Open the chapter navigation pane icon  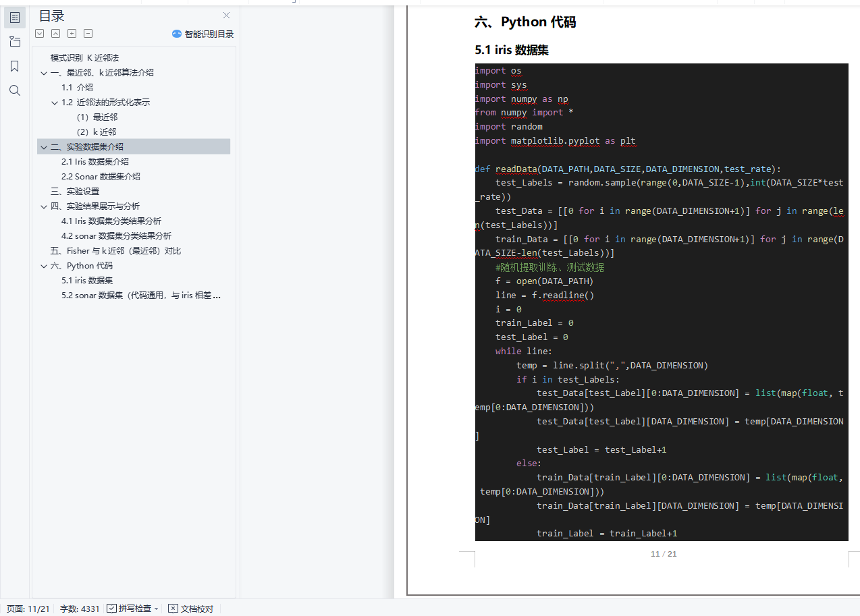coord(15,42)
